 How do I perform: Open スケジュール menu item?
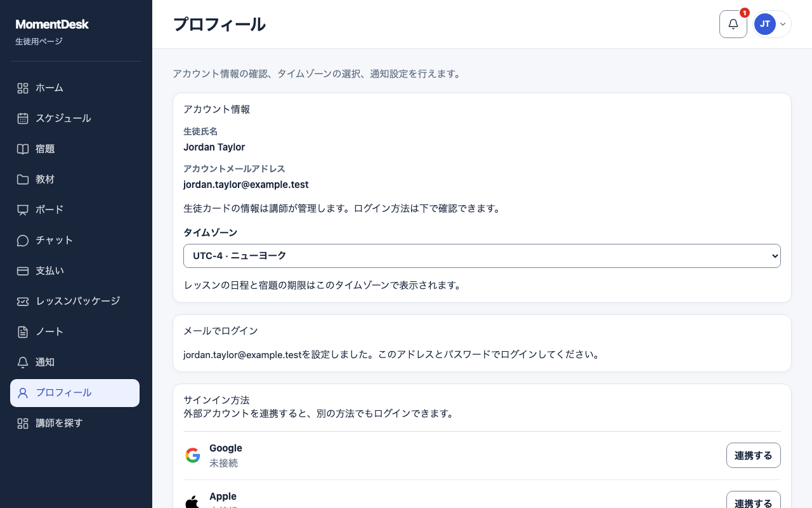tap(75, 119)
